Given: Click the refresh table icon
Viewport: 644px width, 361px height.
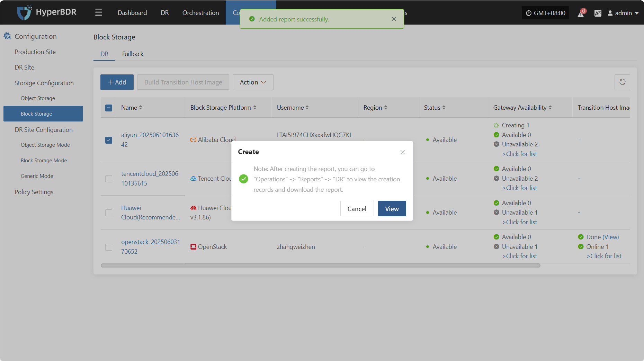Looking at the screenshot, I should point(622,82).
